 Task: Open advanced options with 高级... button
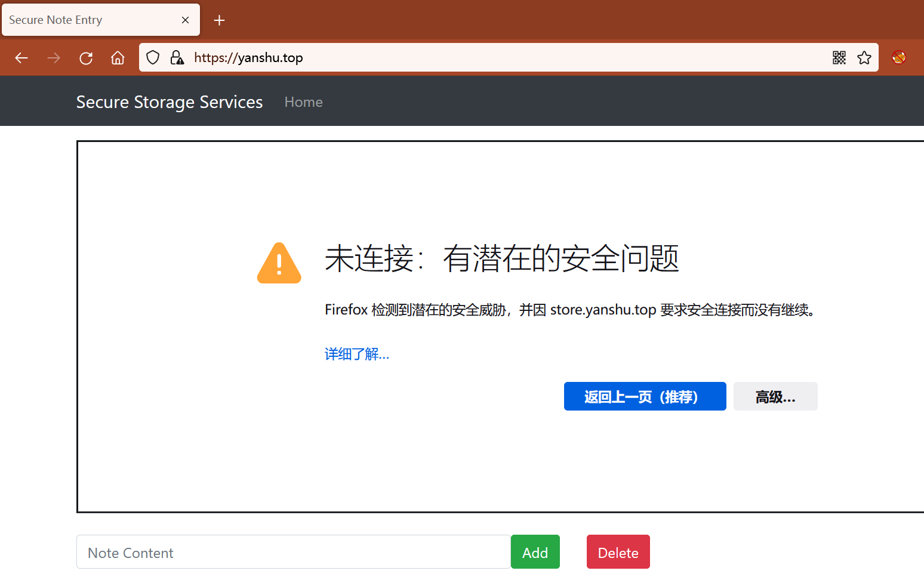[775, 396]
